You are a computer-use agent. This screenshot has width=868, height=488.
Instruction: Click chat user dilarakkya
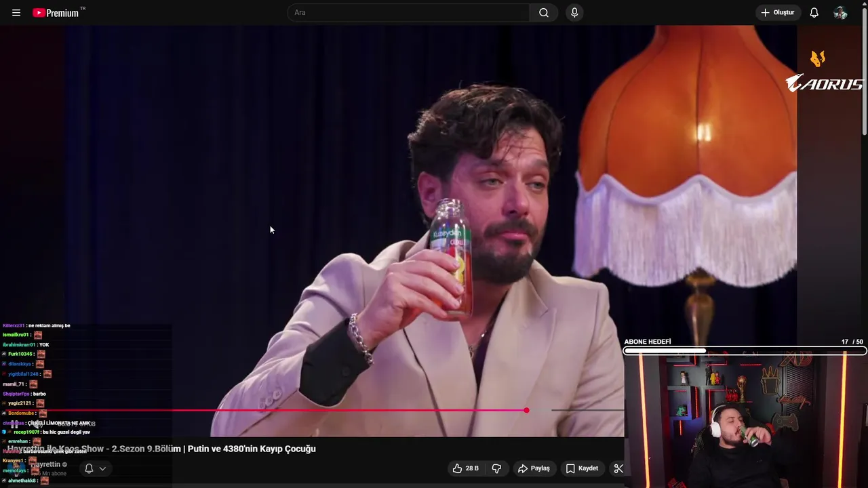[x=20, y=364]
